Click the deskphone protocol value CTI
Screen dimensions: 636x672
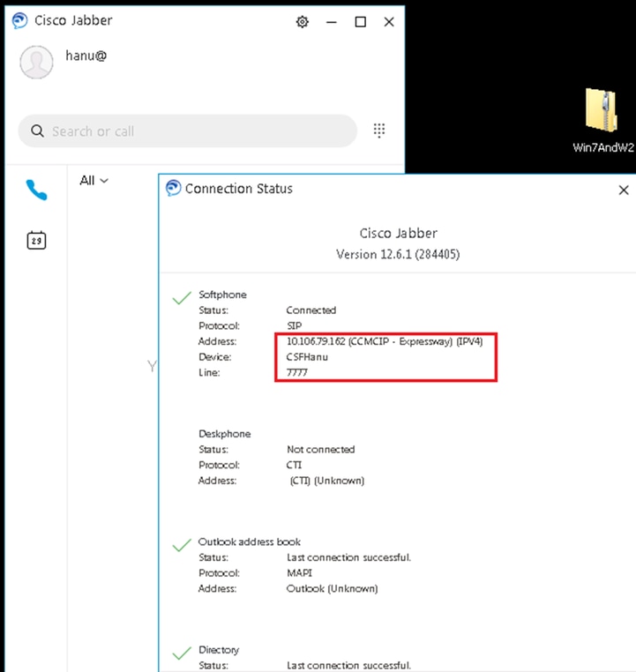coord(294,465)
